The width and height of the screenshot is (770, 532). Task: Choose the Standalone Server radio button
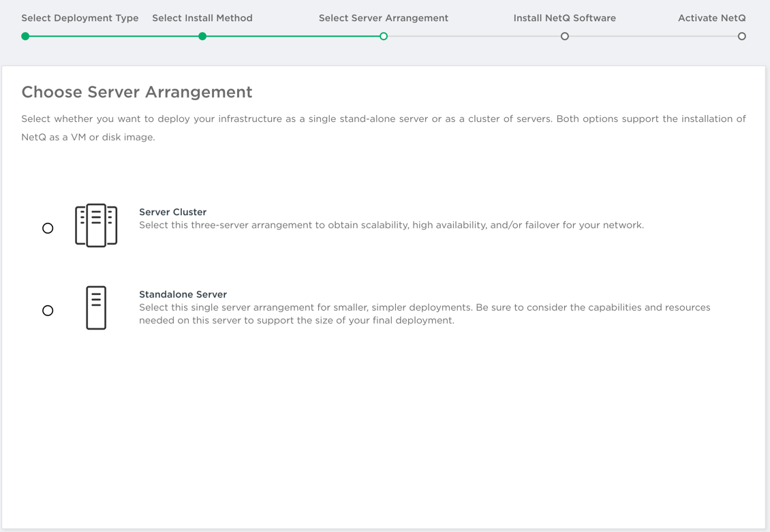[x=48, y=311]
